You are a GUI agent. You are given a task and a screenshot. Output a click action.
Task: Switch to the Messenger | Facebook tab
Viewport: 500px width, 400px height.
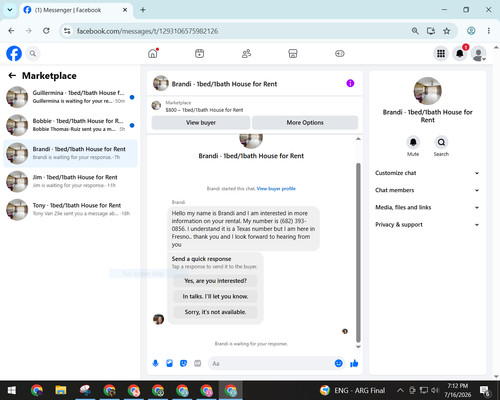coord(76,10)
